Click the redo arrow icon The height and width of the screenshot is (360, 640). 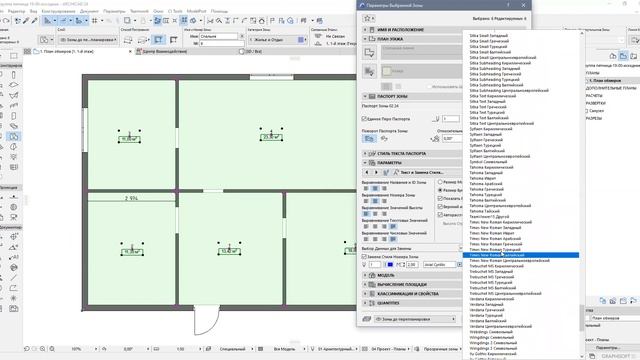tap(6, 20)
